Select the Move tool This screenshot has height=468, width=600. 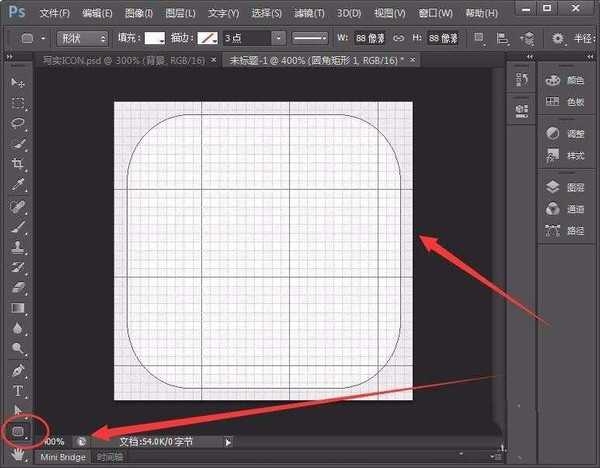pyautogui.click(x=17, y=81)
